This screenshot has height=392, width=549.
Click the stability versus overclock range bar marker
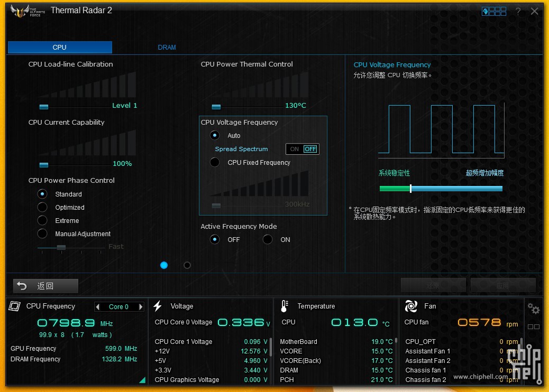411,189
